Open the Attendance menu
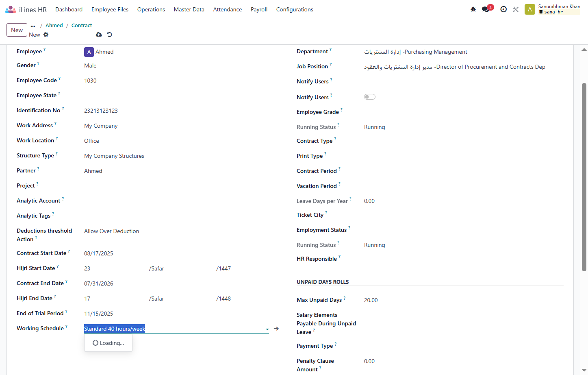 click(x=228, y=9)
